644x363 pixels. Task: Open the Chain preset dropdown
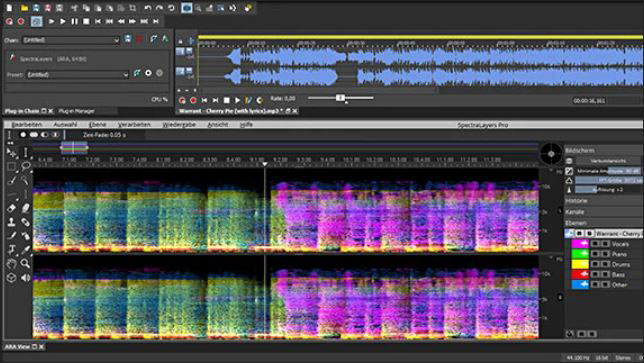tap(71, 40)
